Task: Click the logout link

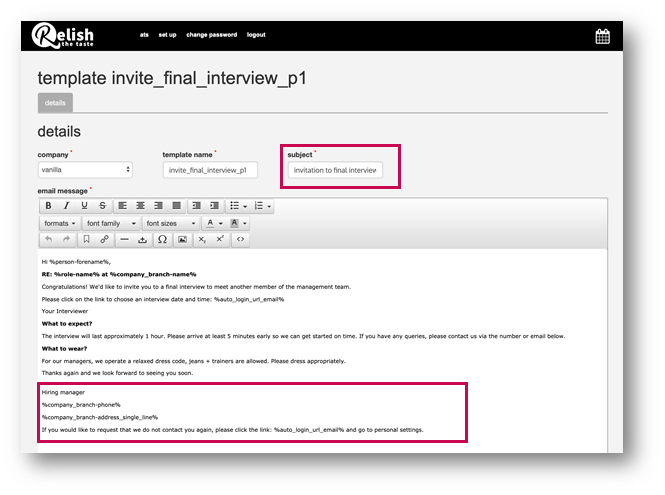Action: coord(257,35)
